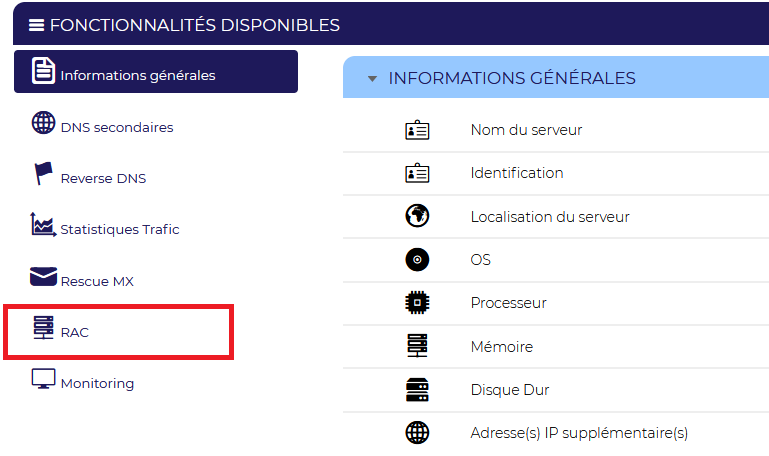Click the hamburger icon beside Fonctionnalités Disponibles

pos(36,25)
